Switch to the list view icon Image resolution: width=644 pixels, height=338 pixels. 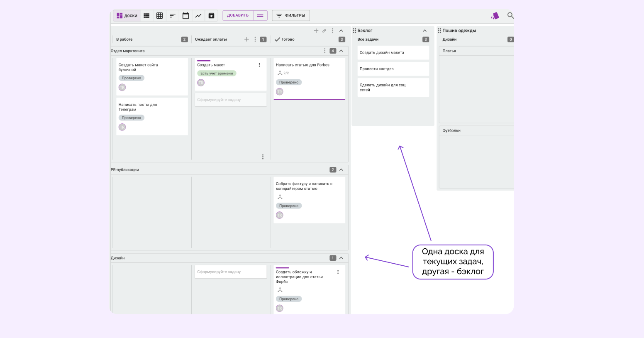point(146,16)
